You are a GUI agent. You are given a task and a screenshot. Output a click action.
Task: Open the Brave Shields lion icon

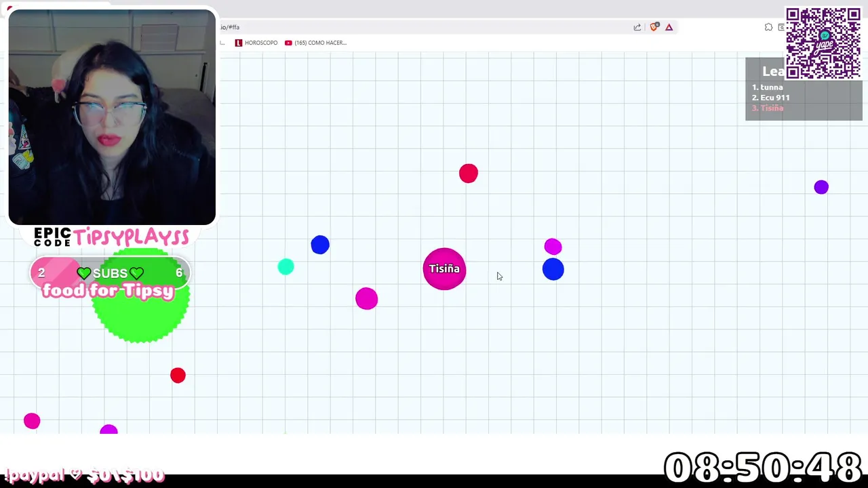(x=654, y=27)
